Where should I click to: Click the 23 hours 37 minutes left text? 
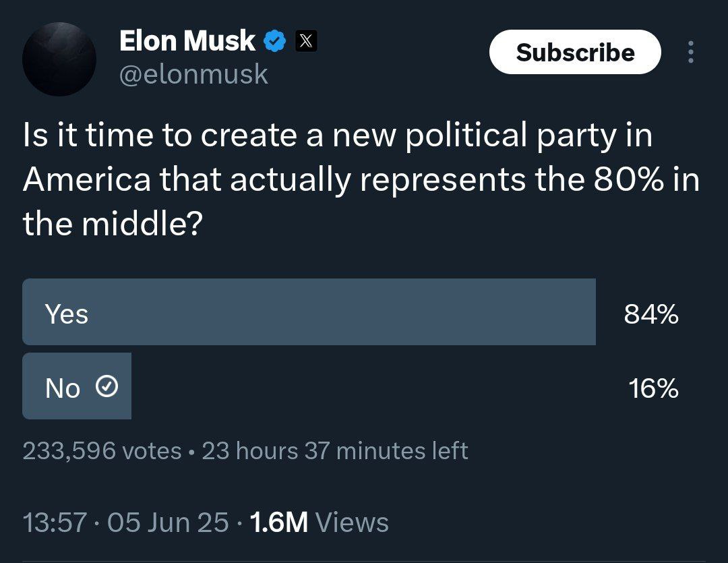coord(334,450)
